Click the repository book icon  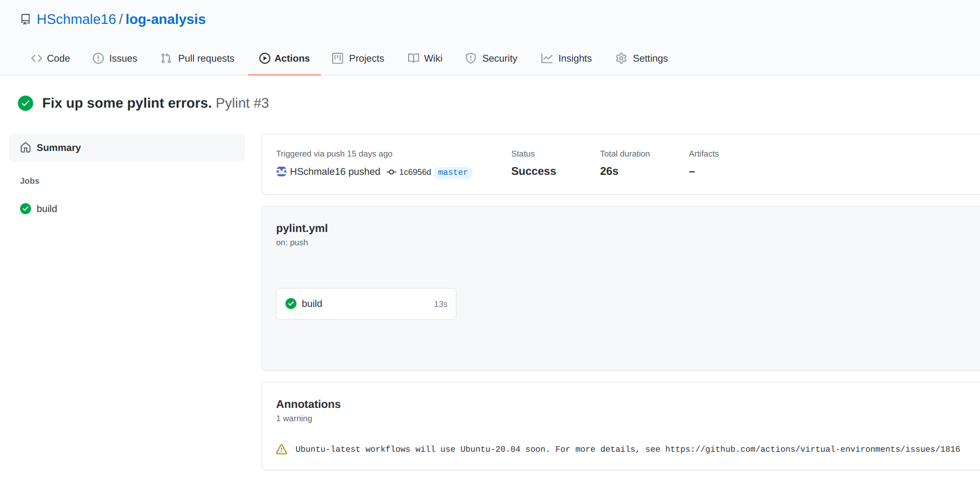(26, 19)
